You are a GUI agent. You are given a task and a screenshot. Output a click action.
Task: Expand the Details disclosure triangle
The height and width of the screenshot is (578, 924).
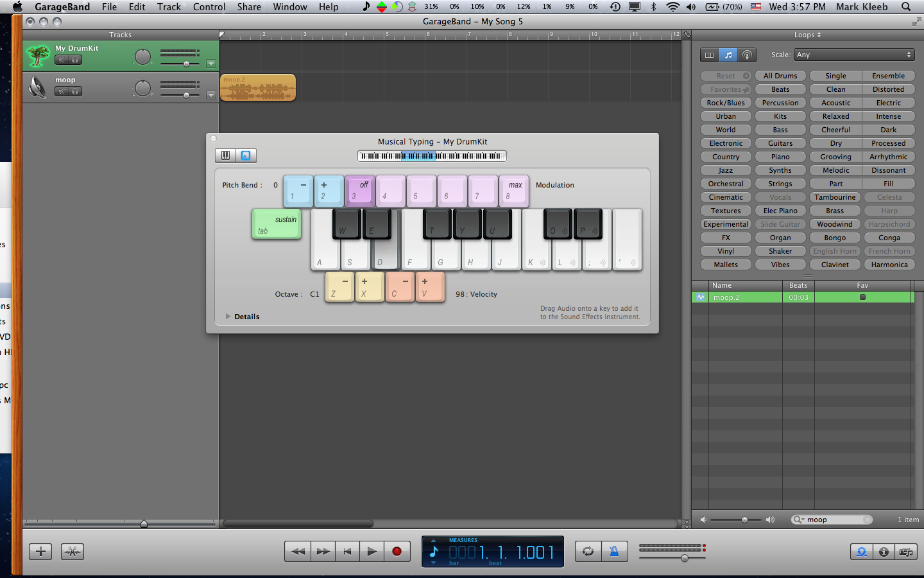pos(228,317)
